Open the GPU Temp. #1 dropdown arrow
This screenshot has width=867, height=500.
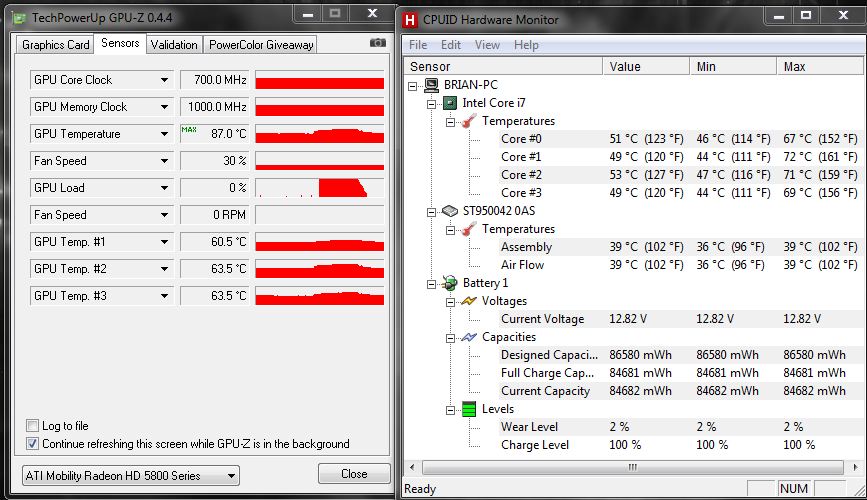pyautogui.click(x=164, y=242)
